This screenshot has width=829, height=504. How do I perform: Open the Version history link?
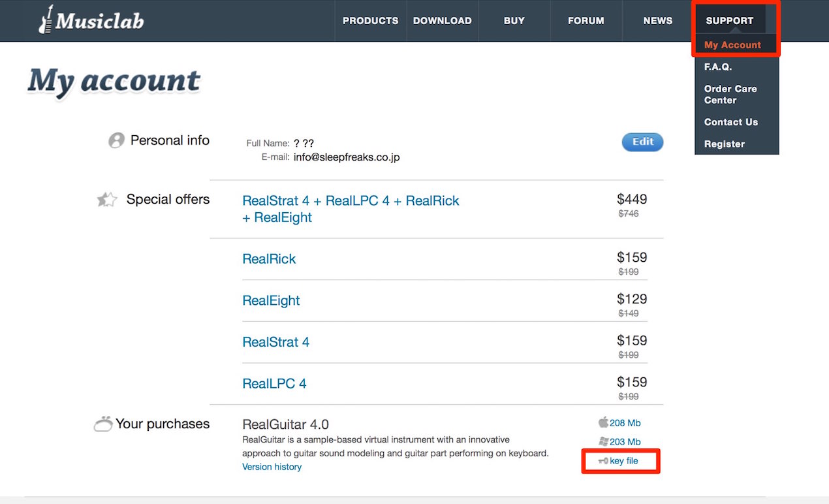(272, 467)
